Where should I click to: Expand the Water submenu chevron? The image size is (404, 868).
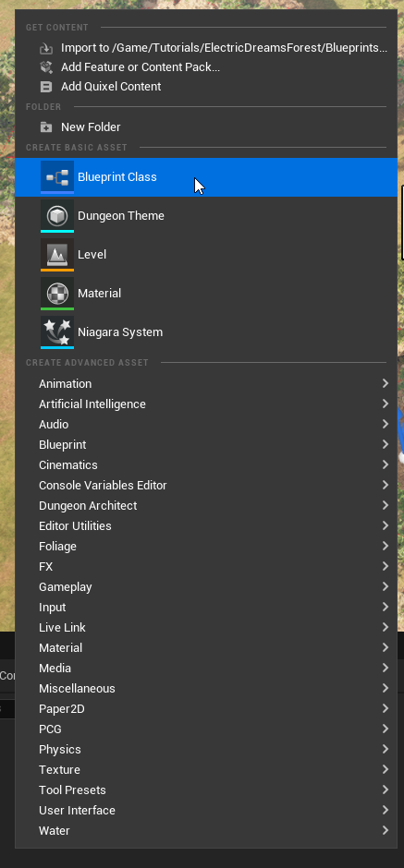(x=386, y=830)
